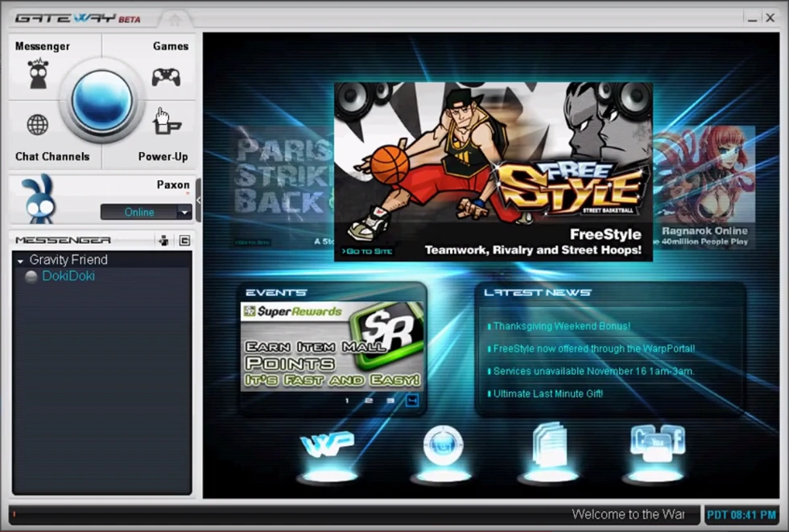Viewport: 789px width, 532px height.
Task: Minimize the Gateway window
Action: (x=752, y=19)
